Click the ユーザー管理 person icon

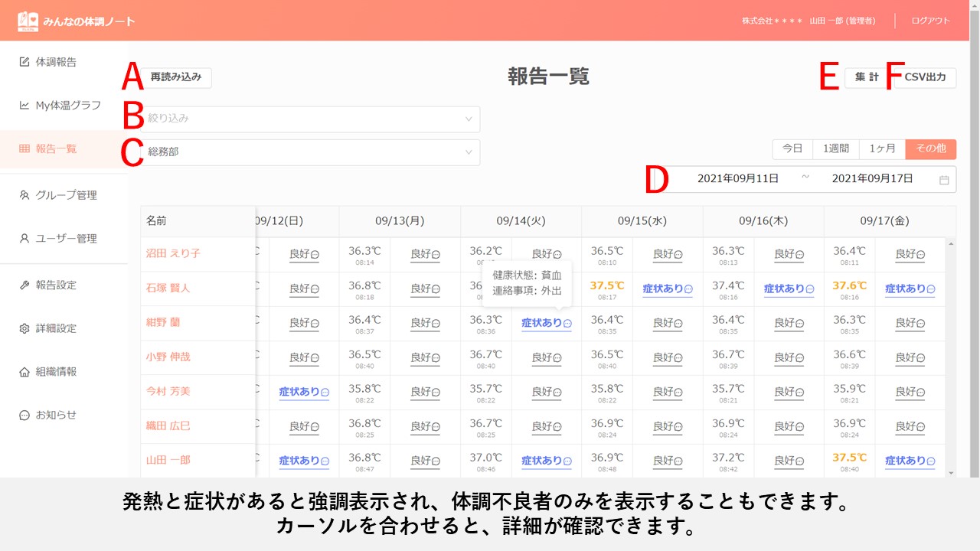(24, 239)
